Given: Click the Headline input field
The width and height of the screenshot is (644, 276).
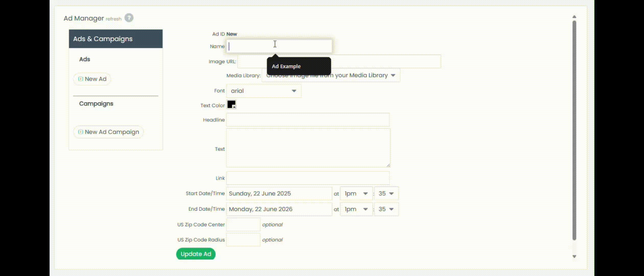Looking at the screenshot, I should 308,120.
